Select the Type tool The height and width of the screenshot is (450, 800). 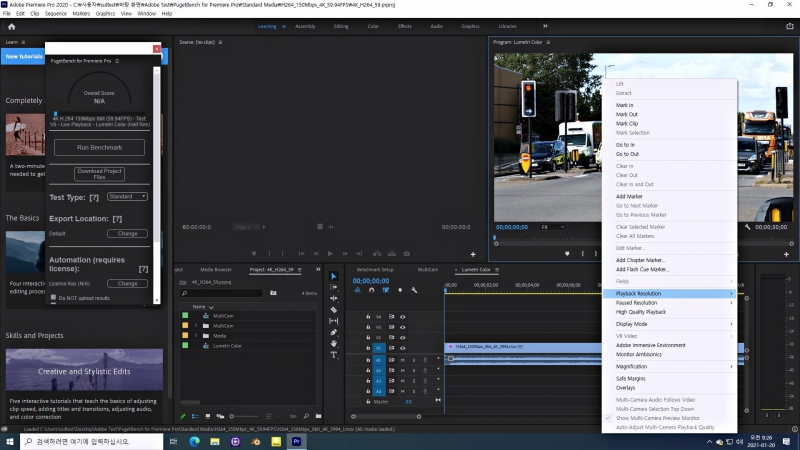click(334, 355)
